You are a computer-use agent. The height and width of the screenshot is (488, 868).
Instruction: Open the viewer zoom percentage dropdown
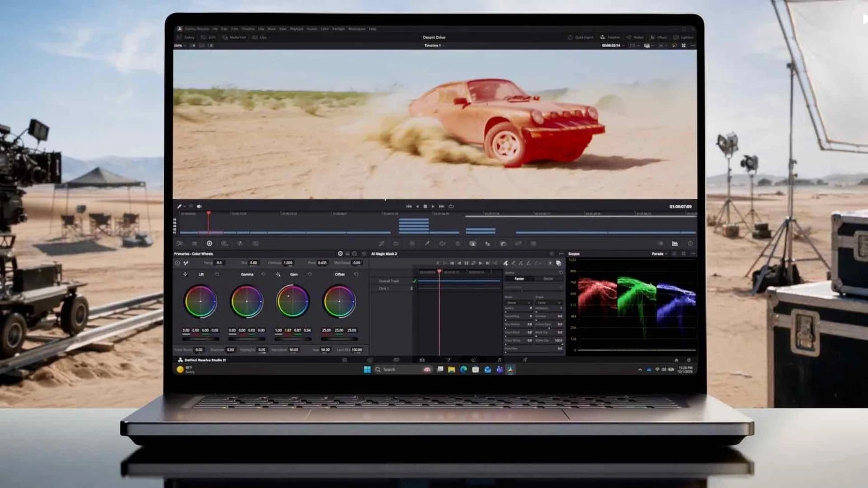coord(179,46)
